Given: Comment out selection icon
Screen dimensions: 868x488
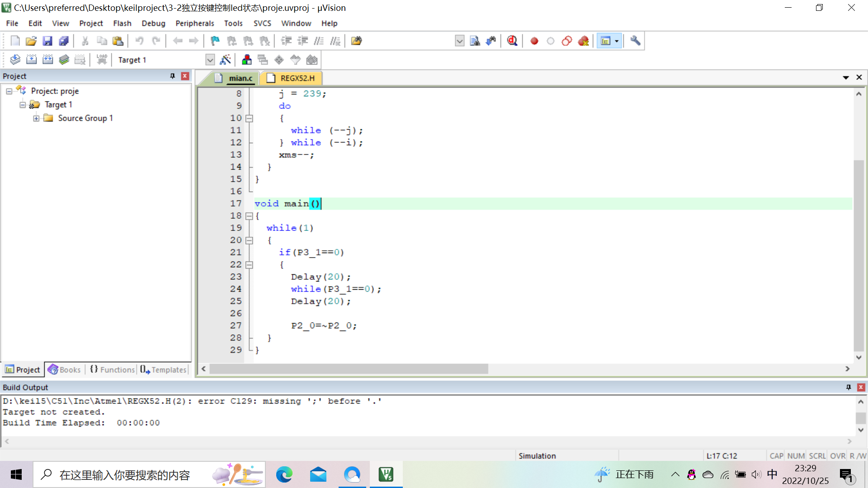Looking at the screenshot, I should pos(319,41).
